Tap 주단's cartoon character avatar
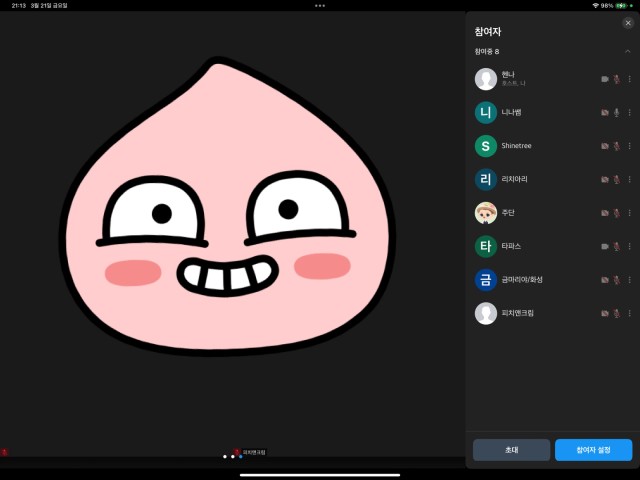The width and height of the screenshot is (640, 480). tap(486, 213)
